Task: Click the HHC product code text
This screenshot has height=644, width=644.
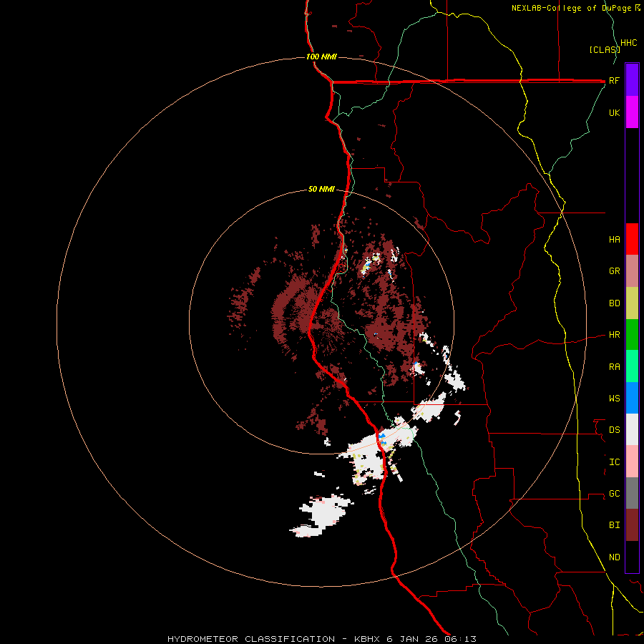Action: 628,43
